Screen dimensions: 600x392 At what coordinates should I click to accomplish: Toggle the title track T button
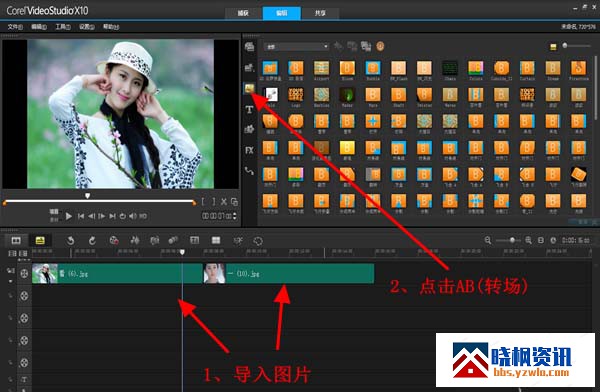tap(24, 379)
